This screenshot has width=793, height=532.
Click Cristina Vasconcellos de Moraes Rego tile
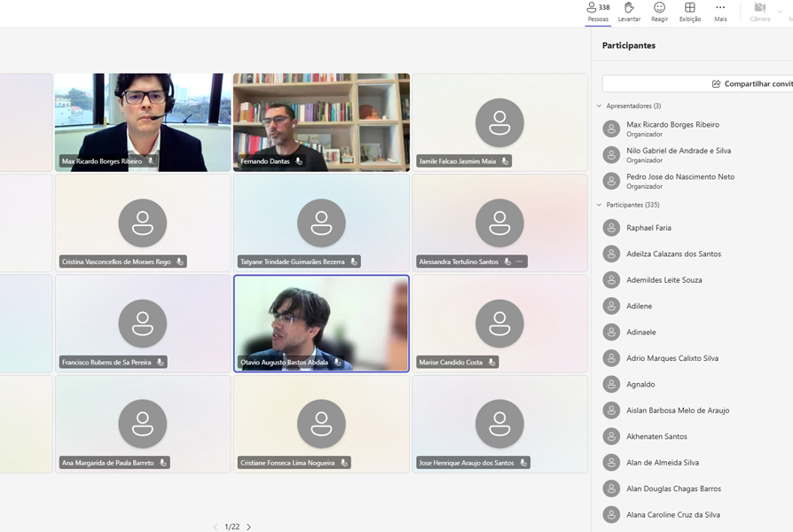tap(143, 223)
